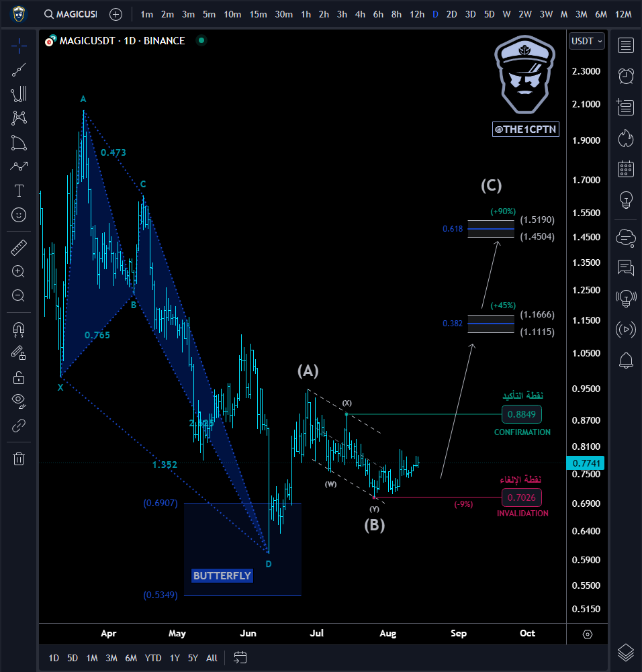Set date range to 3M
642x672 pixels.
pyautogui.click(x=111, y=658)
